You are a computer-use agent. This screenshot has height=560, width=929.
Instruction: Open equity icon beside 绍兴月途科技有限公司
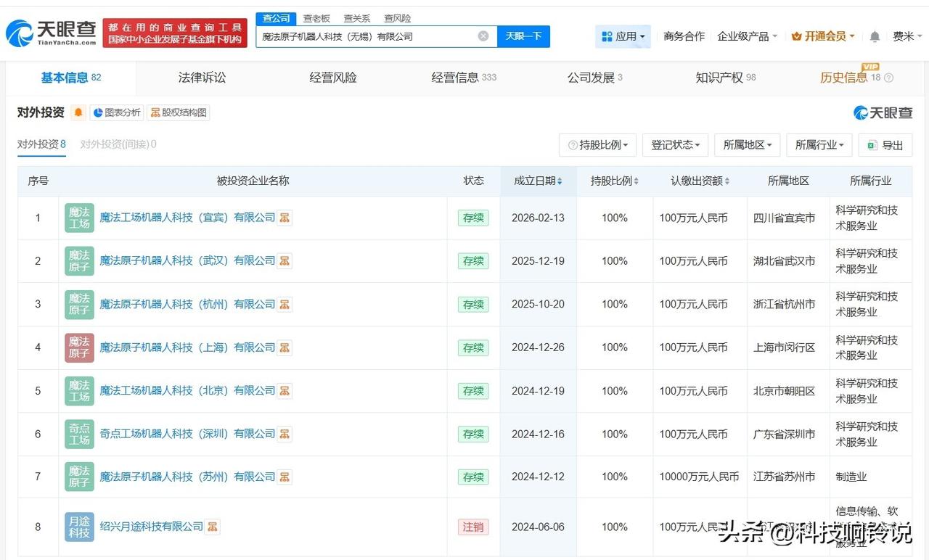[x=213, y=527]
